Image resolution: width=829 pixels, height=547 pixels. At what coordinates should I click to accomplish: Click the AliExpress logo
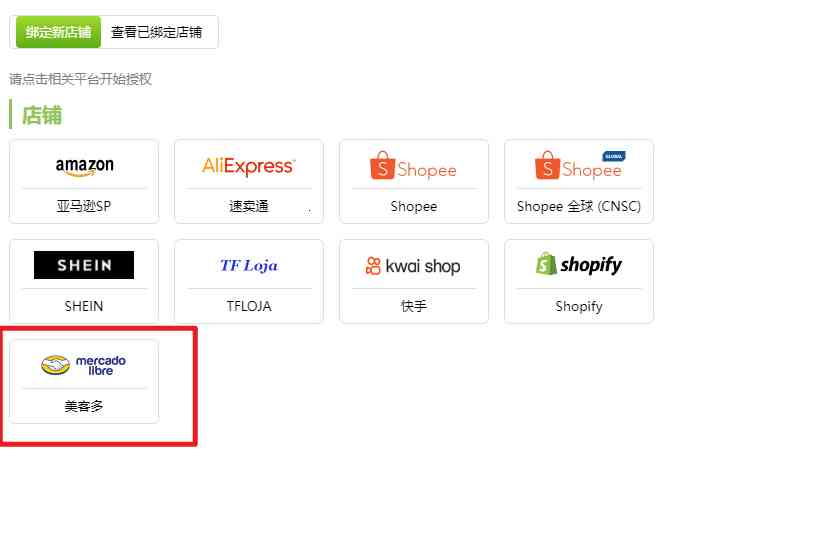[x=249, y=166]
